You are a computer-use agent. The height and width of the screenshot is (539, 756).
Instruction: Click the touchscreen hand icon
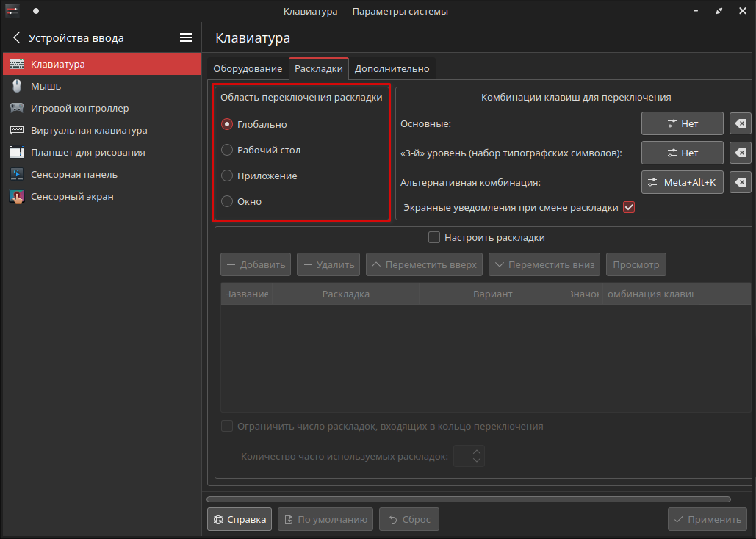tap(17, 197)
